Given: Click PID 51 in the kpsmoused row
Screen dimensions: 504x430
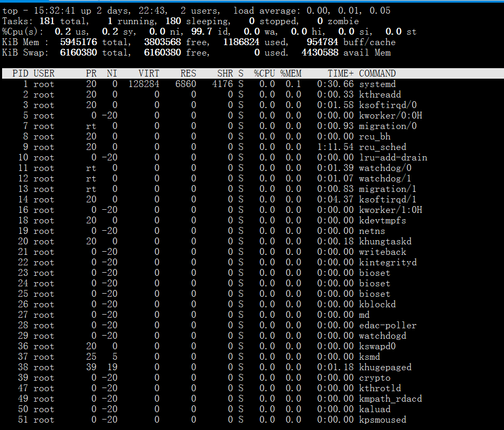Looking at the screenshot, I should (23, 420).
